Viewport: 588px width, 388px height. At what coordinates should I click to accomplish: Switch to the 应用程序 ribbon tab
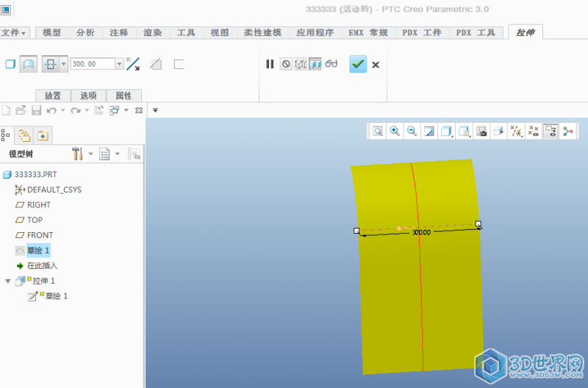coord(315,32)
